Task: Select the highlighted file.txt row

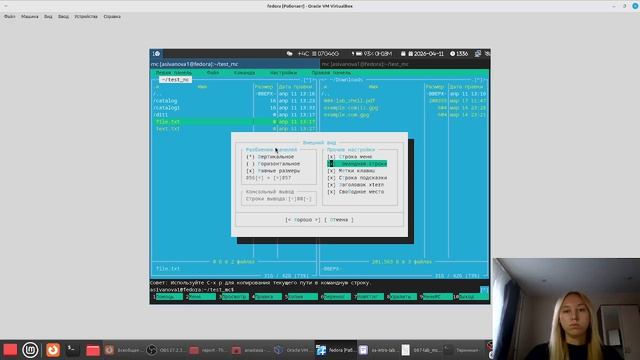Action: point(235,122)
